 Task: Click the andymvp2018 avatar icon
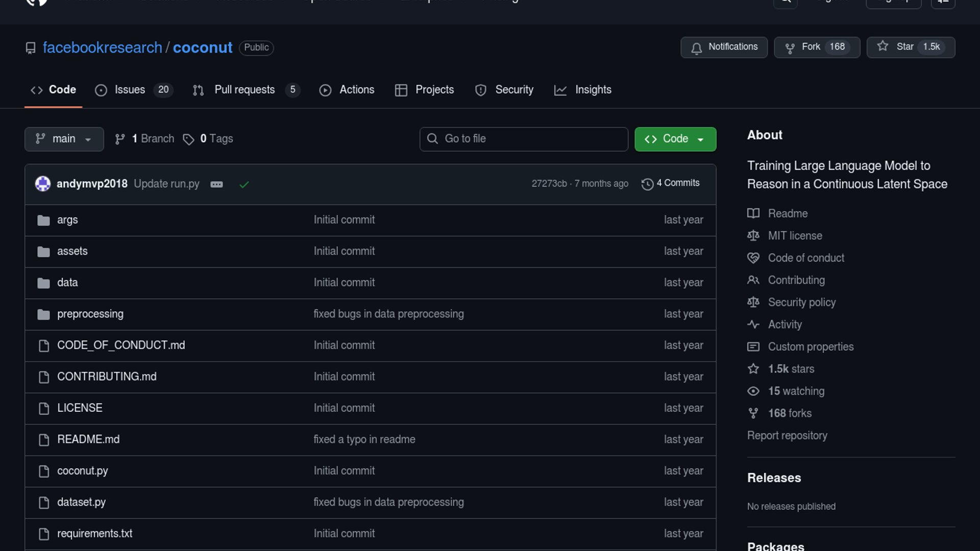43,184
